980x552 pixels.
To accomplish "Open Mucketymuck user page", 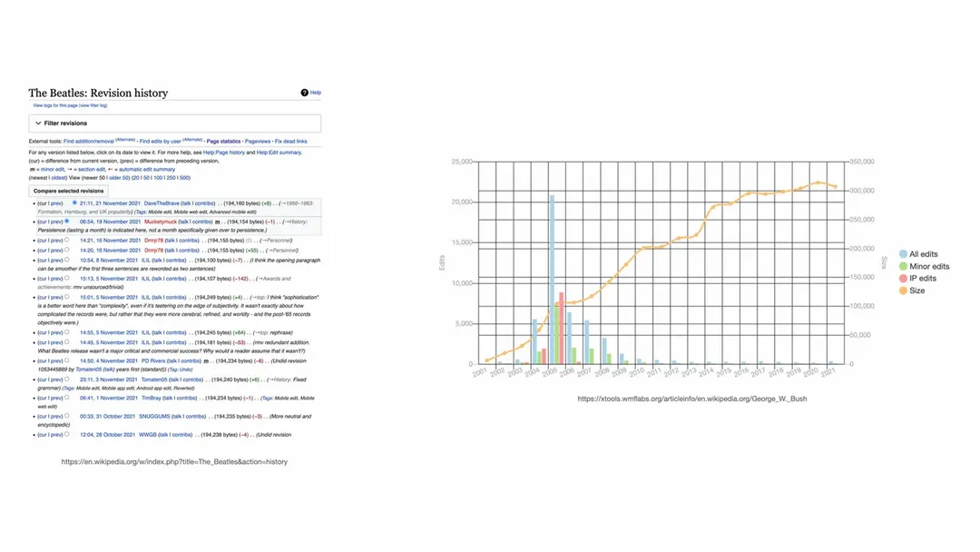I will [161, 222].
